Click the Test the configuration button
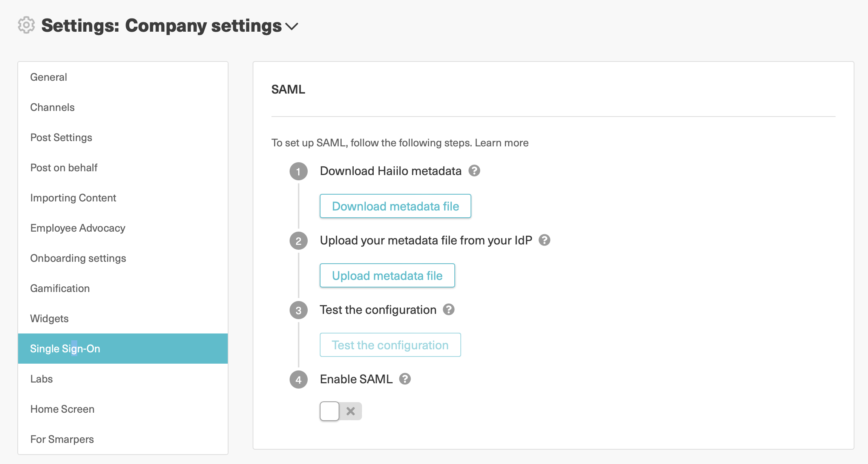The image size is (868, 464). [390, 345]
